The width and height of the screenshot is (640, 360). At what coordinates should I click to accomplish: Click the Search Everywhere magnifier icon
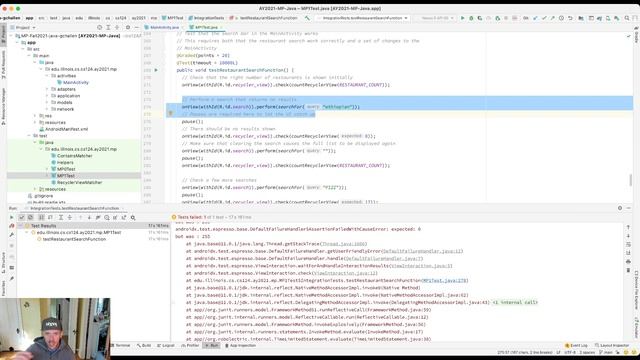[627, 18]
